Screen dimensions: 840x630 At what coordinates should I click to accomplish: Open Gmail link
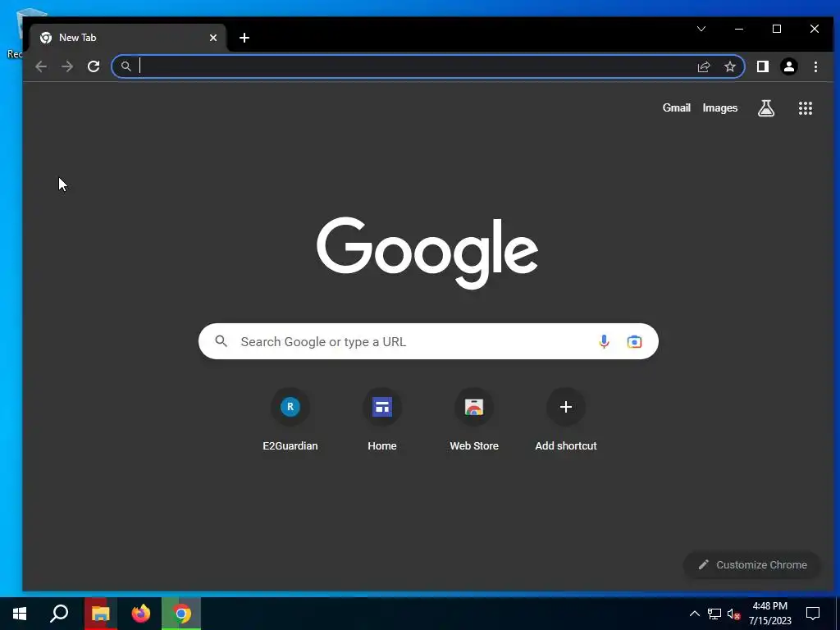pos(676,107)
